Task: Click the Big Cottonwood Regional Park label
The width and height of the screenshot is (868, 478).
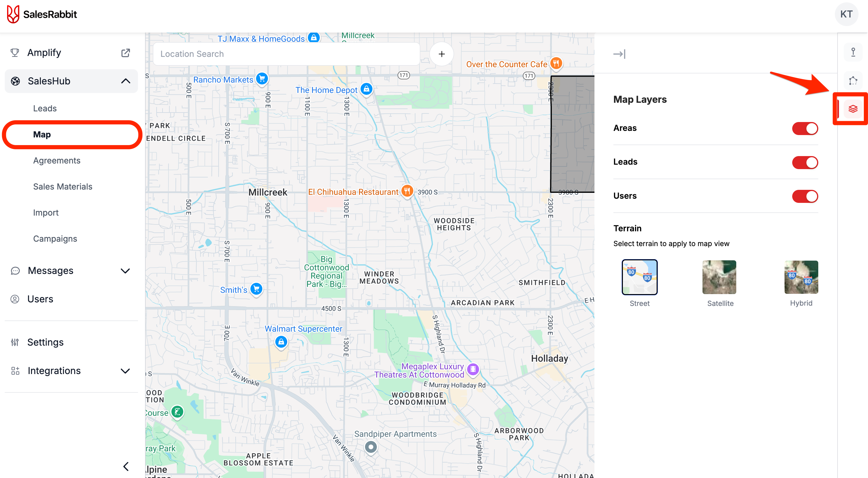Action: 326,272
